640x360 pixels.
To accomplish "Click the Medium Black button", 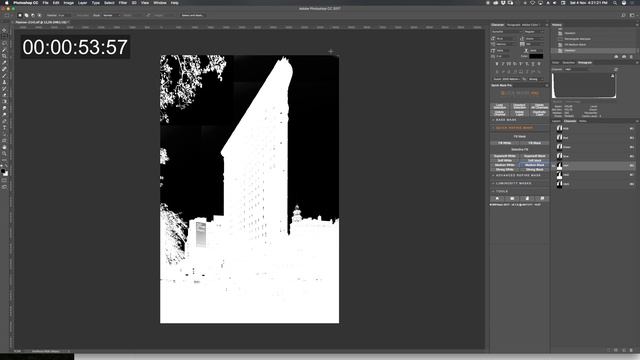I will point(534,165).
